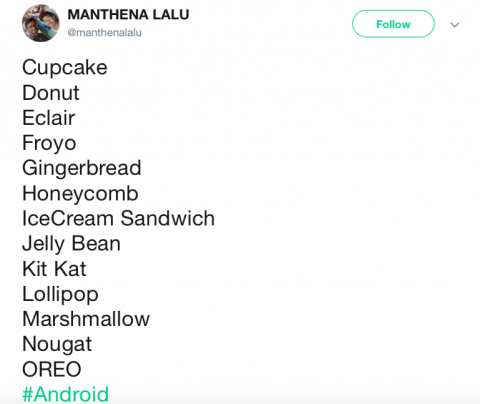
Task: Click the Gingerbread line in tweet
Action: pyautogui.click(x=82, y=168)
